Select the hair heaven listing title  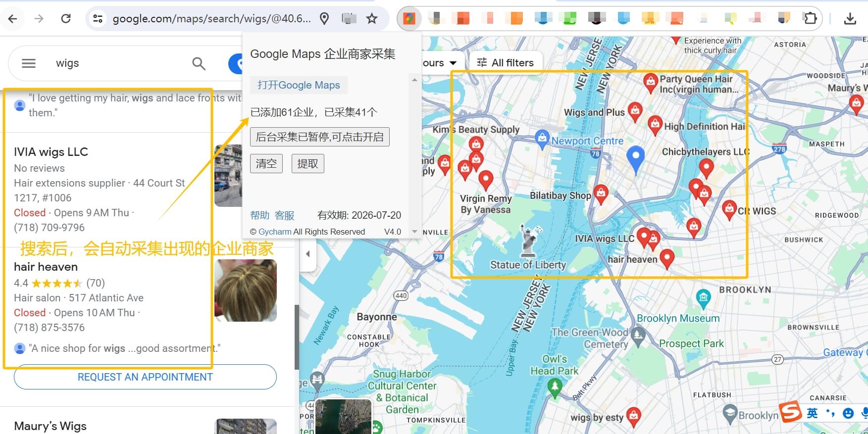pyautogui.click(x=46, y=267)
